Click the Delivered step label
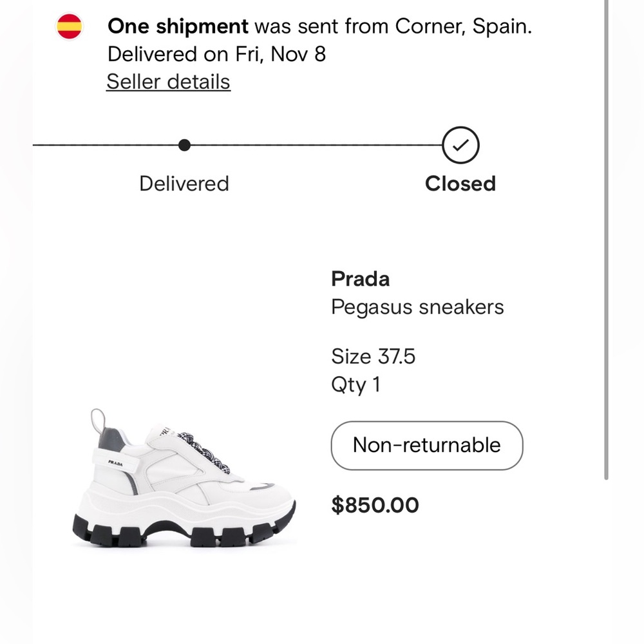Viewport: 644px width, 644px height. [x=184, y=184]
